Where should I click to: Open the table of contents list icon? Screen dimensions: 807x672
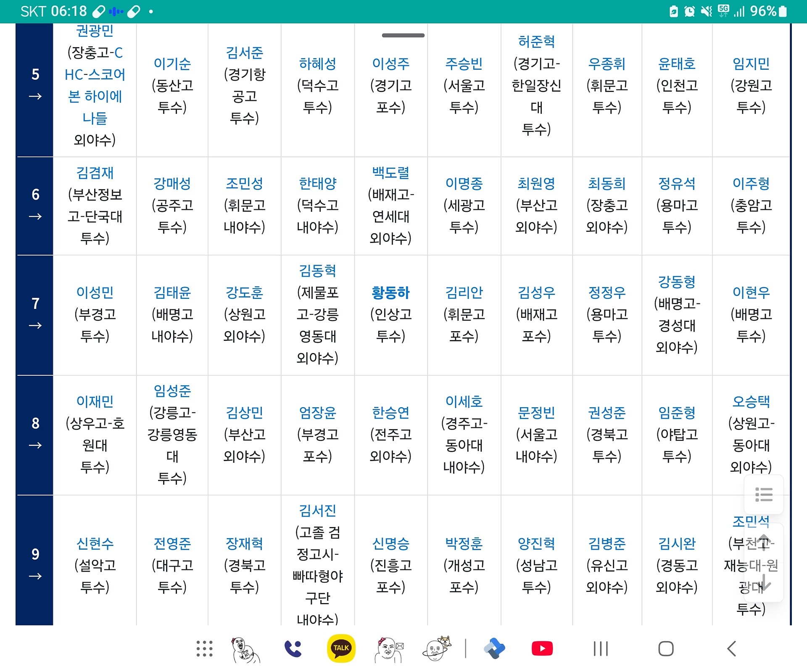point(763,495)
